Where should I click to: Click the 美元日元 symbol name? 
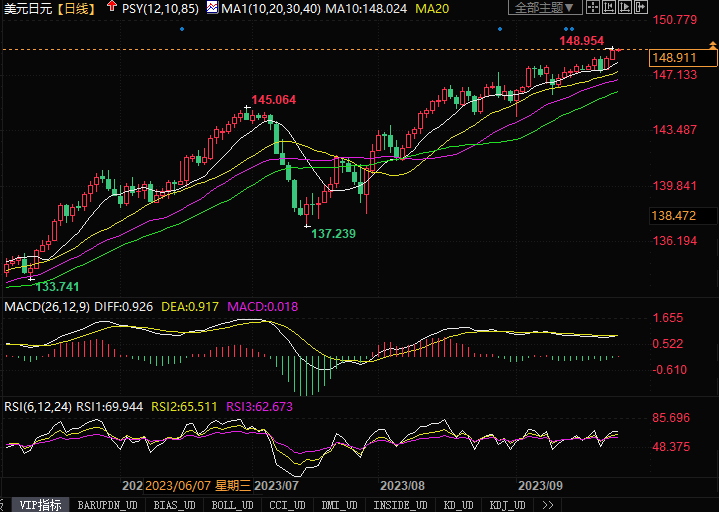(28, 9)
